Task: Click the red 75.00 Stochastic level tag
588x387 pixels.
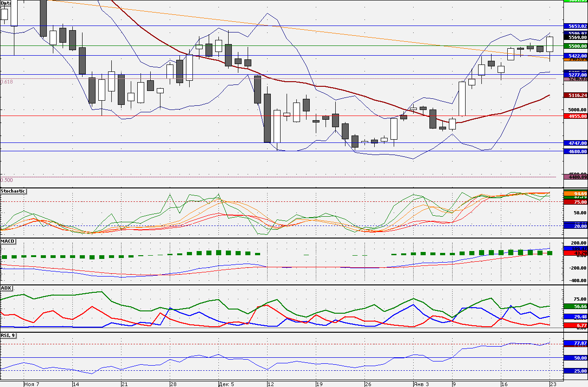Action: pos(575,202)
